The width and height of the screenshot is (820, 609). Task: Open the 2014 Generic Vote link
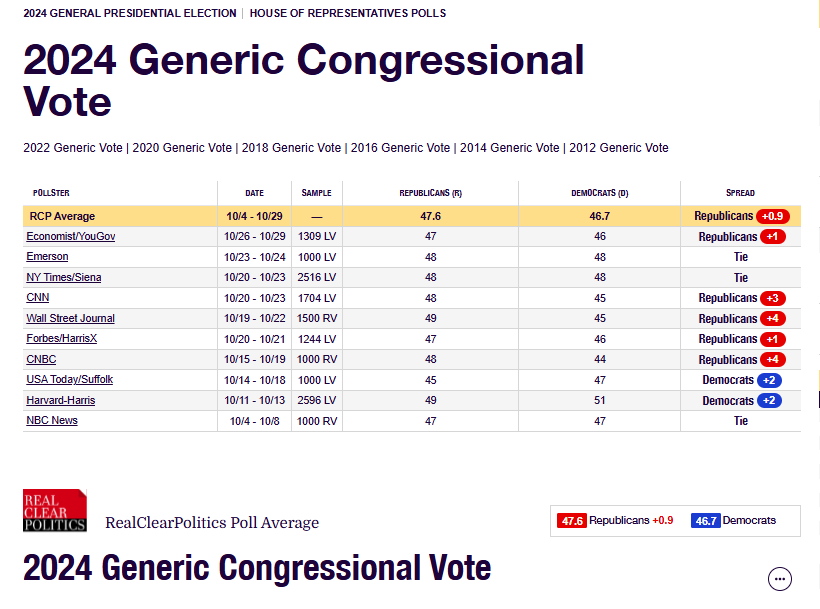click(509, 148)
